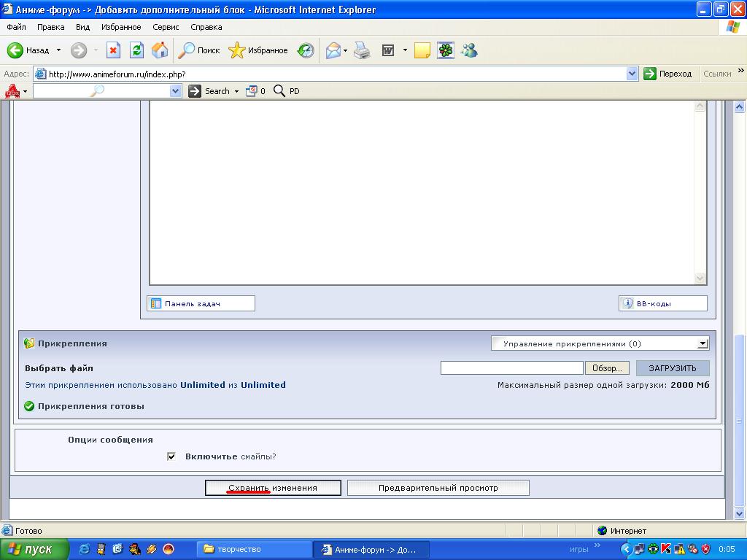
Task: Click the Print icon in toolbar
Action: [362, 50]
